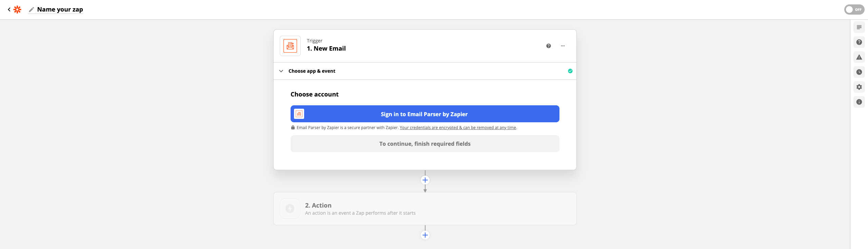This screenshot has height=249, width=868.
Task: Add a step below the Action card
Action: pyautogui.click(x=425, y=235)
